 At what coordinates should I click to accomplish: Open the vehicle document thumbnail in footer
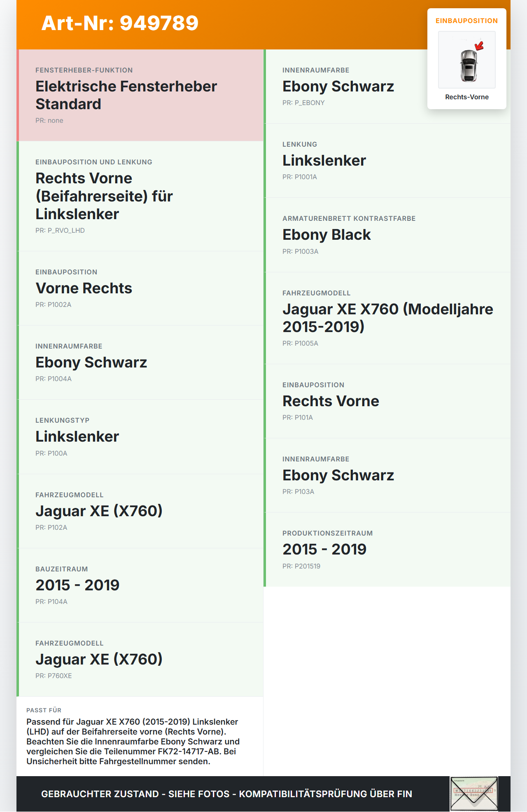point(474,793)
